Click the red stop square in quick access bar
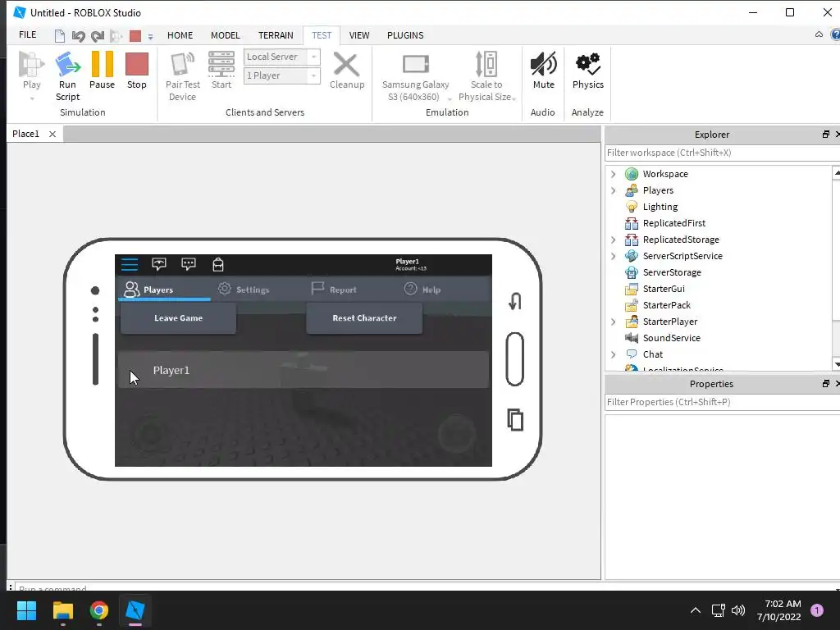 click(x=135, y=36)
